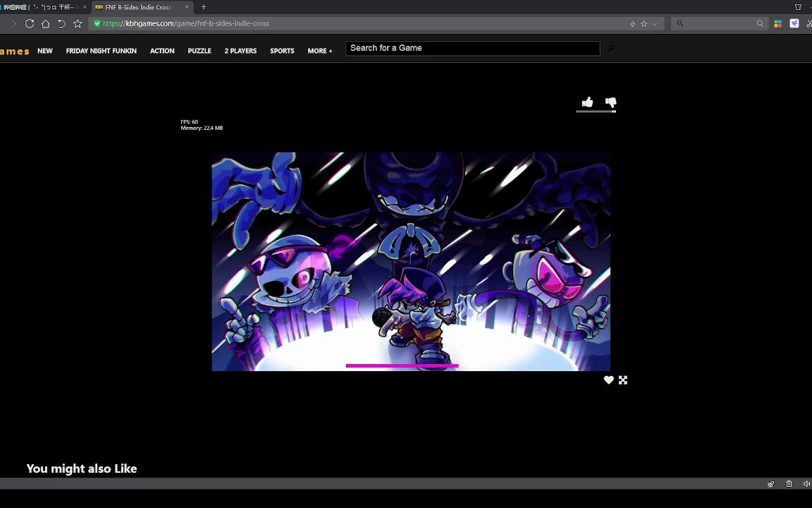Image resolution: width=812 pixels, height=508 pixels.
Task: Click the kbh games site logo
Action: coord(15,51)
